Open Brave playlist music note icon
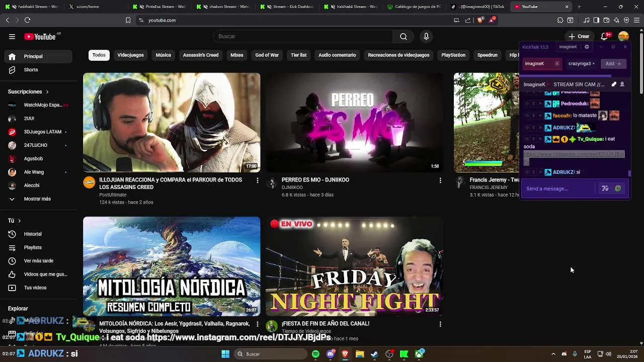644x362 pixels. pos(587,20)
